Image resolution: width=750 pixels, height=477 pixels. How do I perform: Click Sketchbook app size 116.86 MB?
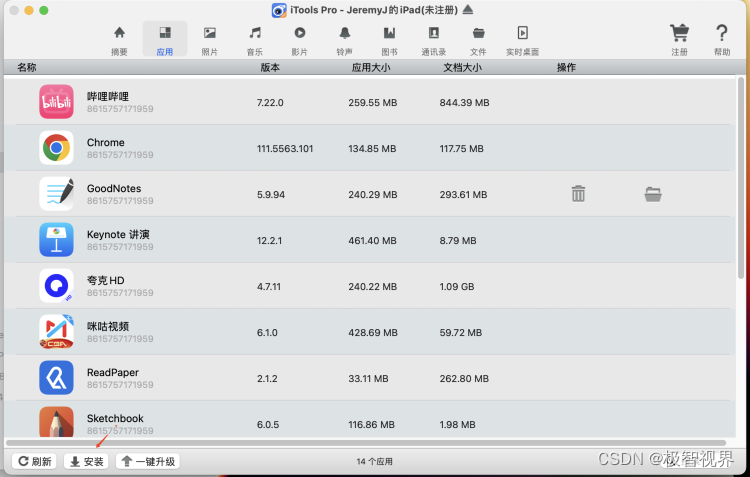click(x=371, y=424)
